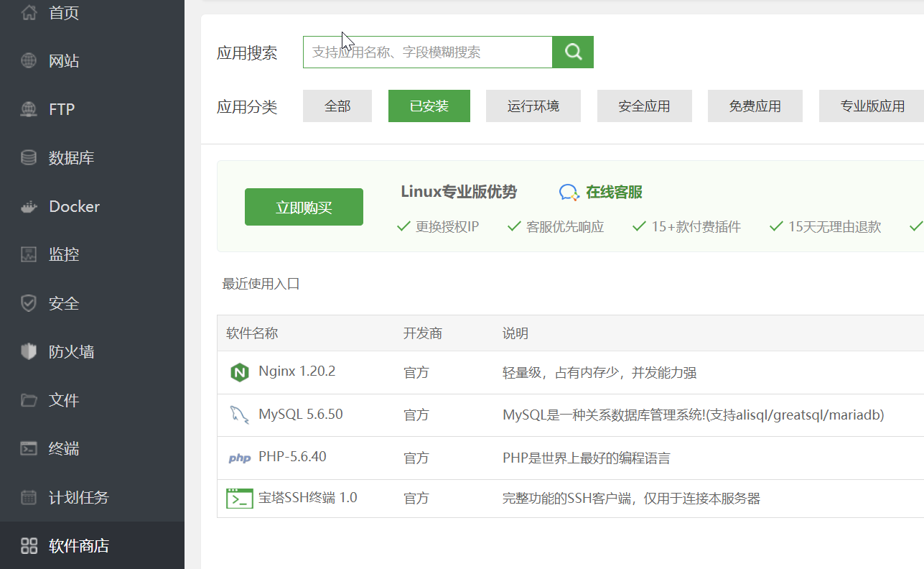Image resolution: width=924 pixels, height=569 pixels.
Task: Click 官方 in the PHP row
Action: (x=416, y=458)
